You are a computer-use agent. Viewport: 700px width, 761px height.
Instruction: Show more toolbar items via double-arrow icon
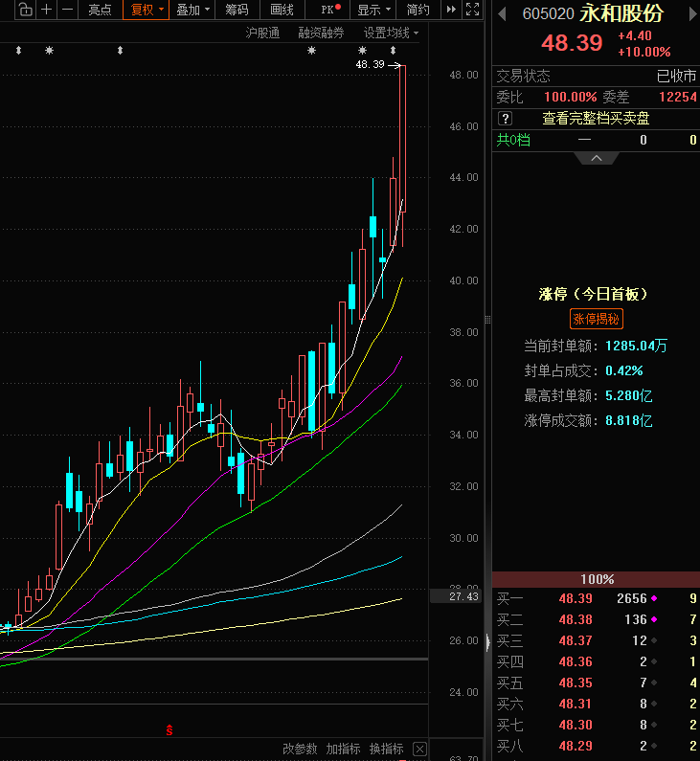451,10
